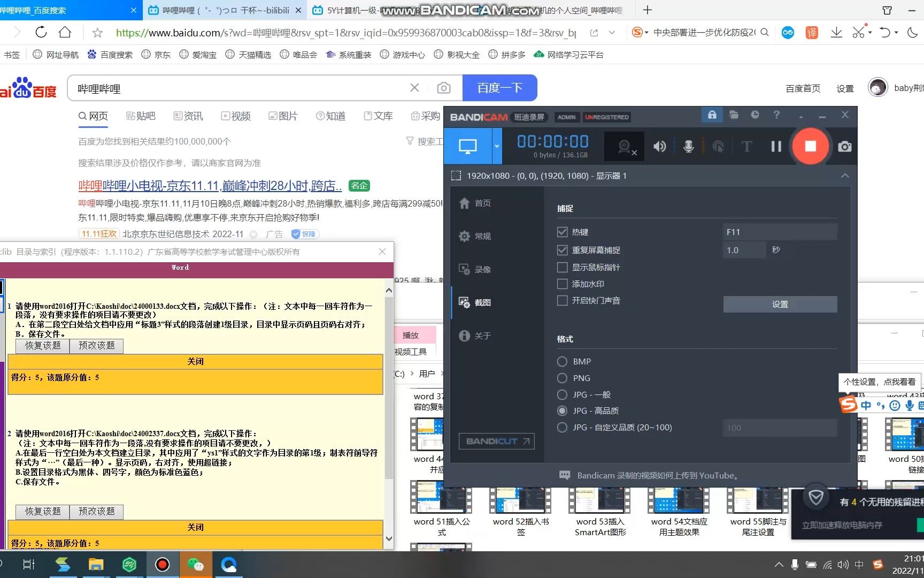Bookmark the page with the star icon

[x=97, y=33]
